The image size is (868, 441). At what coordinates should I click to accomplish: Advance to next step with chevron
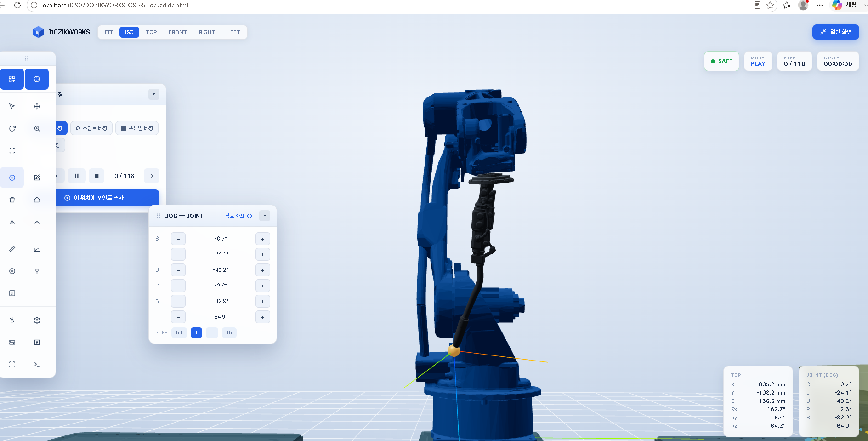click(152, 176)
